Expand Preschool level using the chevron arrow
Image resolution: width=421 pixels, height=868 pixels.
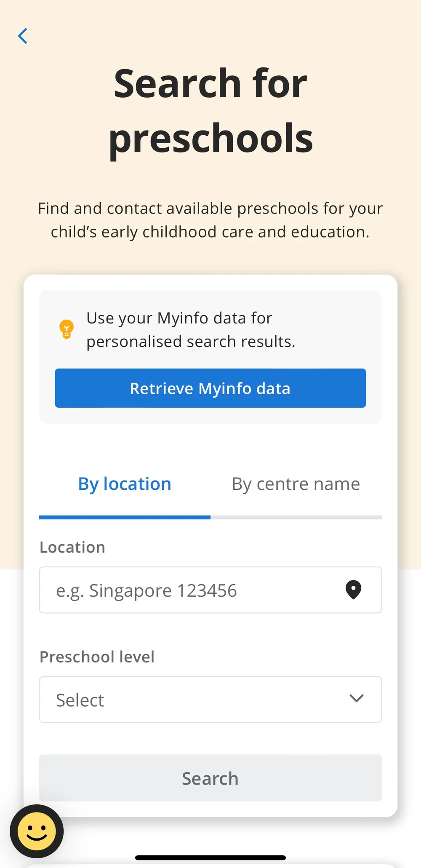coord(356,699)
